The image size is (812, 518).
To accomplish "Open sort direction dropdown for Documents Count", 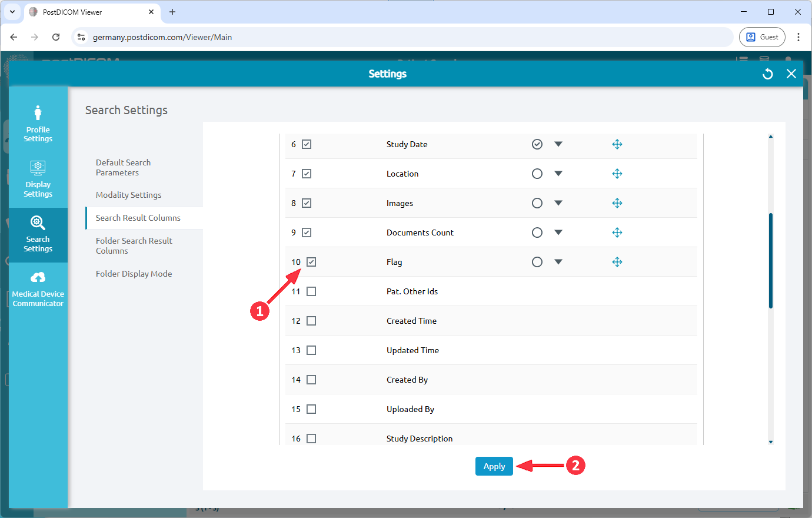I will click(558, 233).
